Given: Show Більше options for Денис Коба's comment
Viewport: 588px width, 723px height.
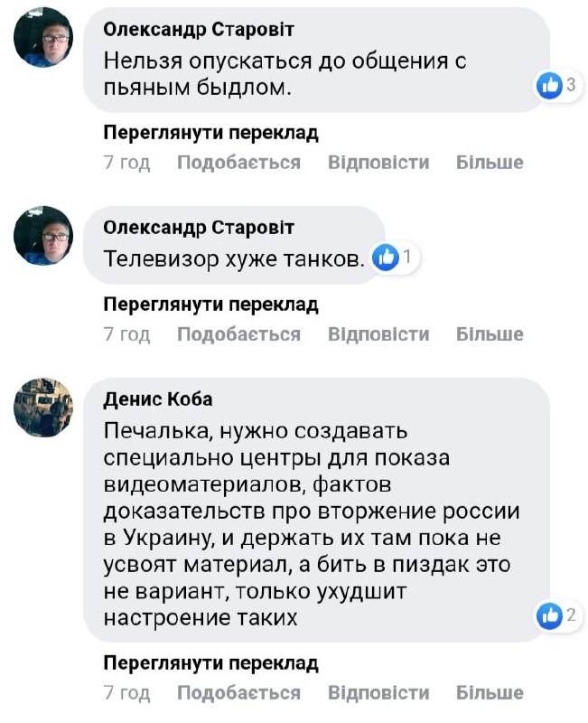Looking at the screenshot, I should pyautogui.click(x=490, y=693).
